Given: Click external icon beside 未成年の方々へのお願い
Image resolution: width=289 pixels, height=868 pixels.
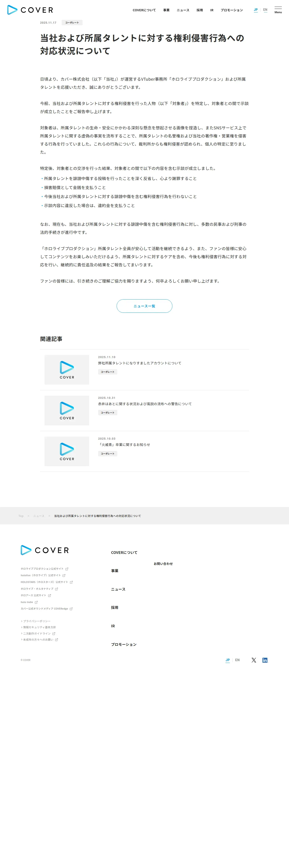Looking at the screenshot, I should pos(56,640).
